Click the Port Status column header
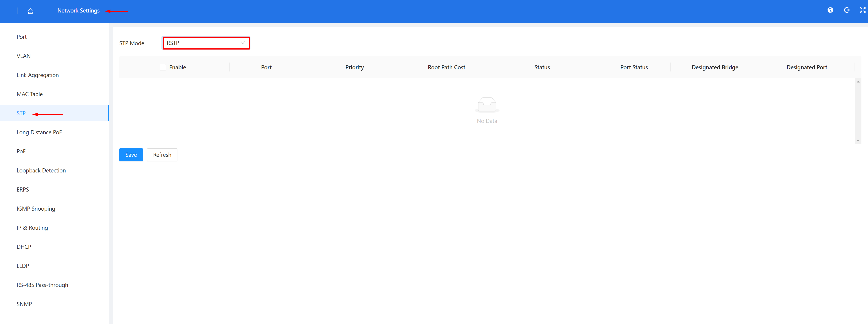Screen dimensions: 868x324 pyautogui.click(x=634, y=67)
